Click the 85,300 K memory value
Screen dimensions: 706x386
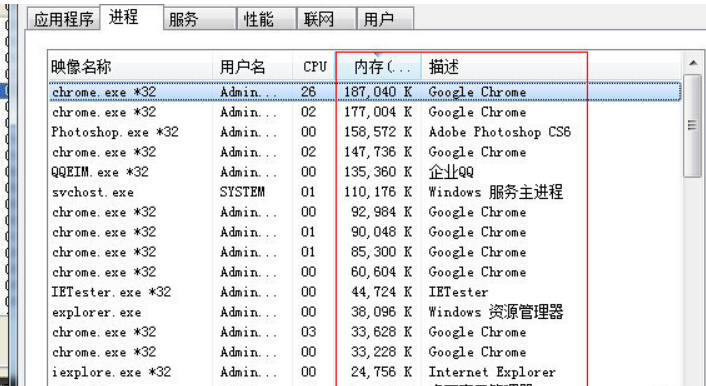tap(382, 252)
